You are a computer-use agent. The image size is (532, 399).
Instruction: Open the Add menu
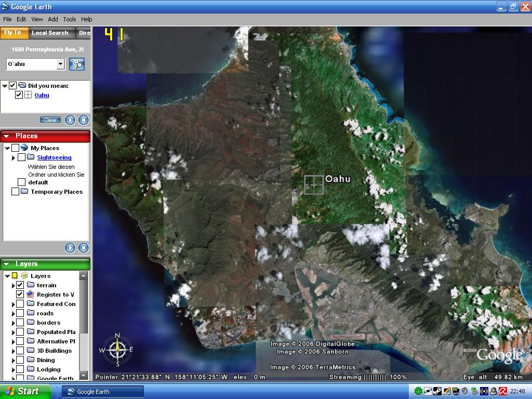point(53,19)
